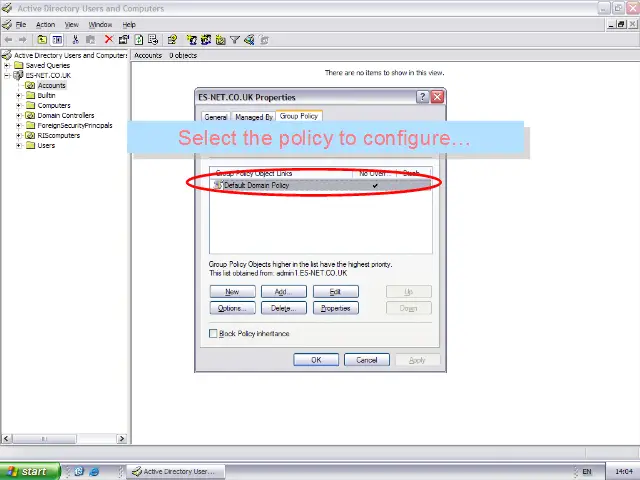The width and height of the screenshot is (640, 480).
Task: Open the View menu
Action: pos(71,24)
